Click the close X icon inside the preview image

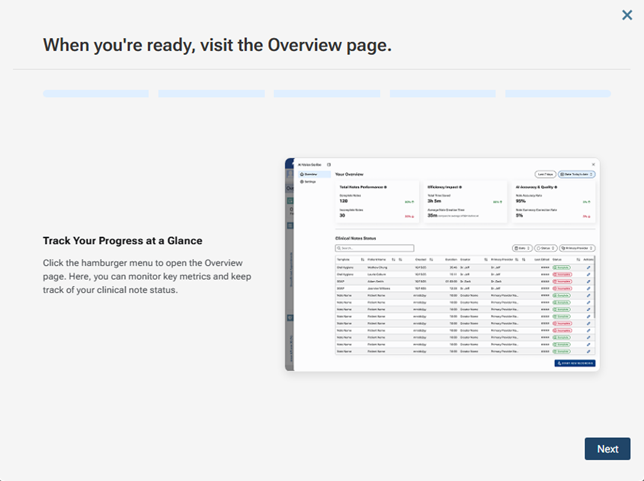(x=593, y=164)
